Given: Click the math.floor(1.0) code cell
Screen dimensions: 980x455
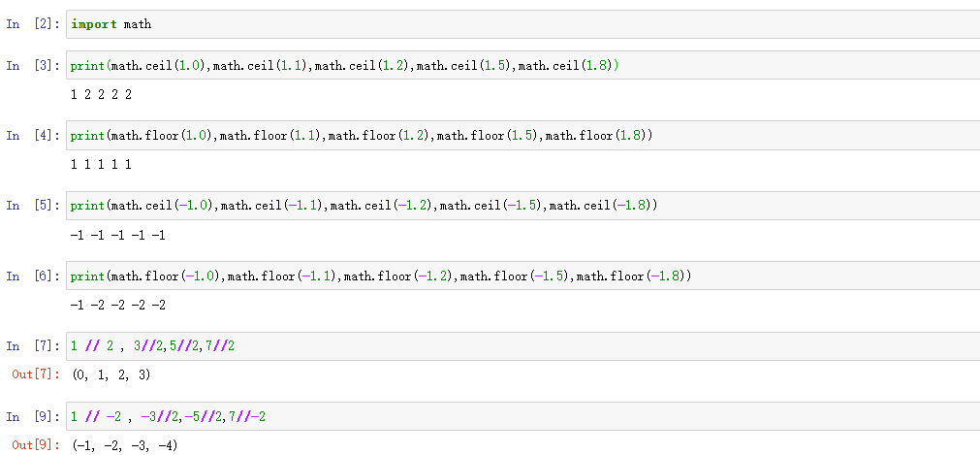Looking at the screenshot, I should [x=523, y=136].
